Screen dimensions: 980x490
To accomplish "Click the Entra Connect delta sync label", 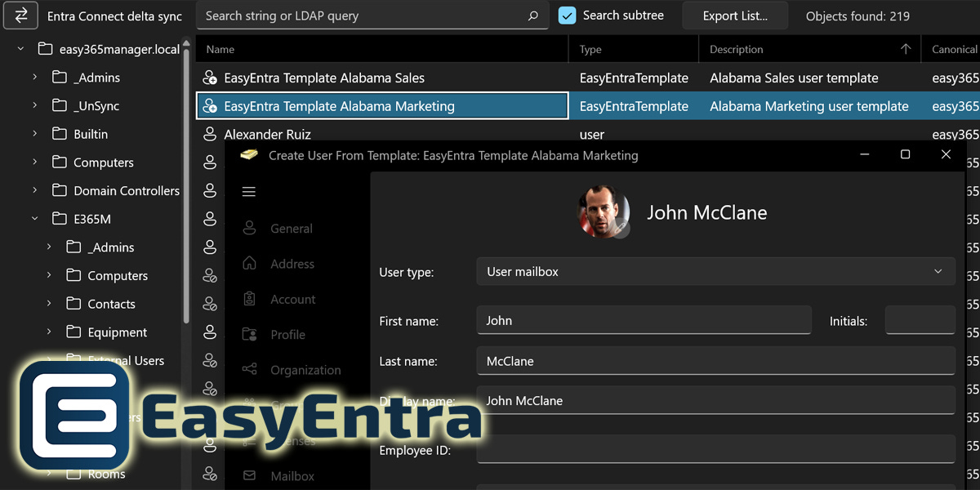I will pos(114,16).
